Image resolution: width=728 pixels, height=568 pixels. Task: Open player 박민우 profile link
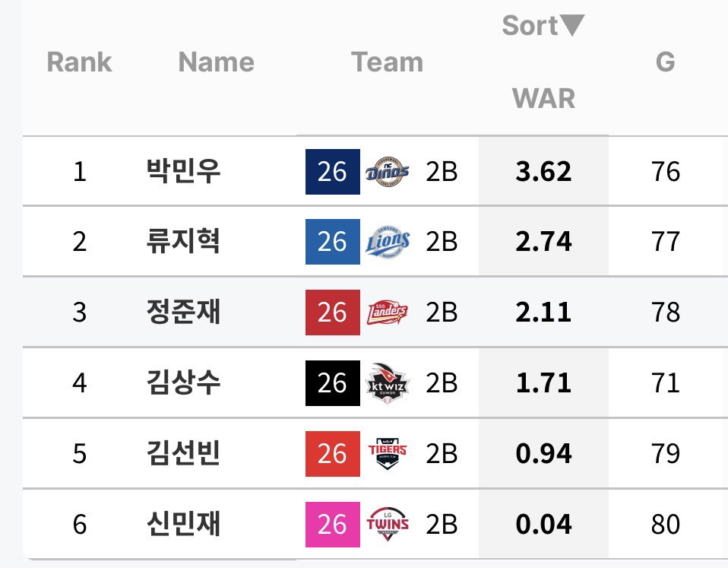183,171
